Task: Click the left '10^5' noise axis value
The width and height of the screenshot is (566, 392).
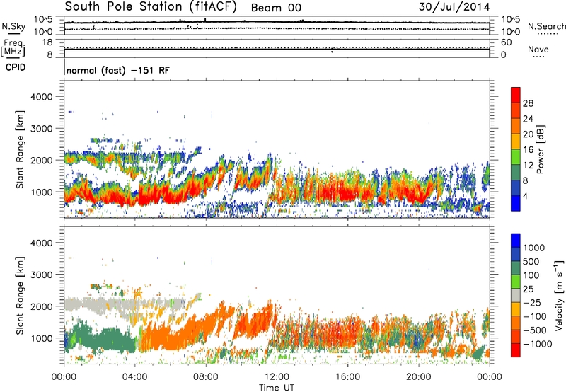Action: (43, 19)
